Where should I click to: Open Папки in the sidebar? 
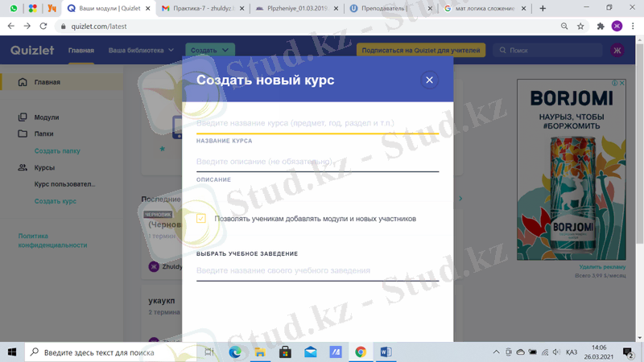tap(43, 134)
